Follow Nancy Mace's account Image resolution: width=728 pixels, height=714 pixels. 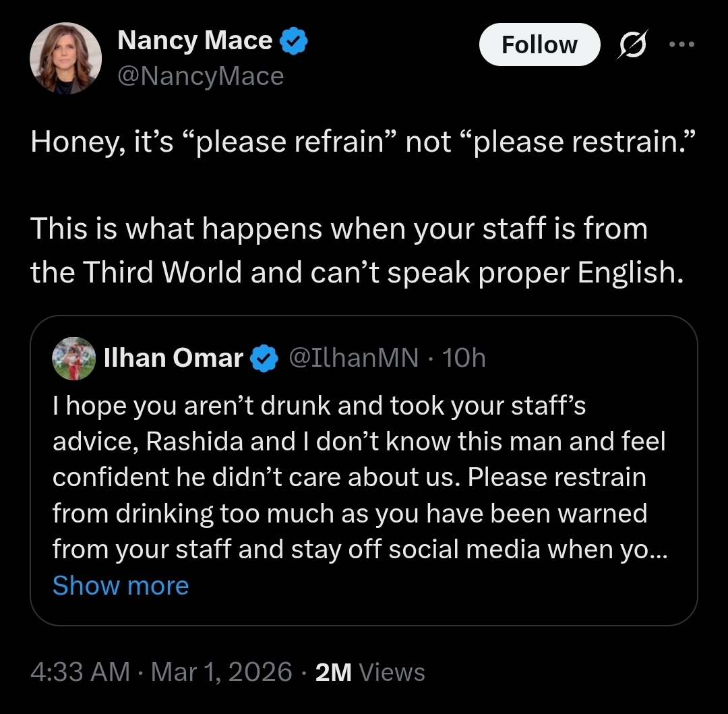[539, 45]
